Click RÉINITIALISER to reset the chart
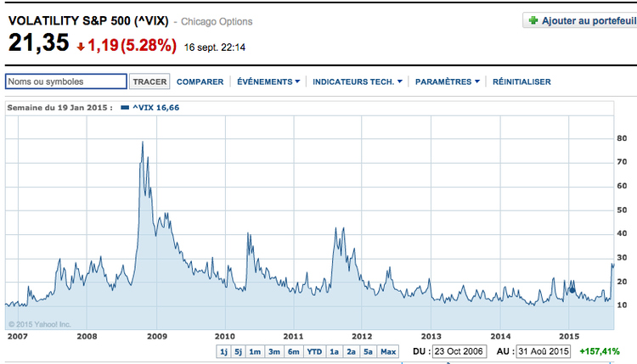This screenshot has height=364, width=637. [x=521, y=82]
